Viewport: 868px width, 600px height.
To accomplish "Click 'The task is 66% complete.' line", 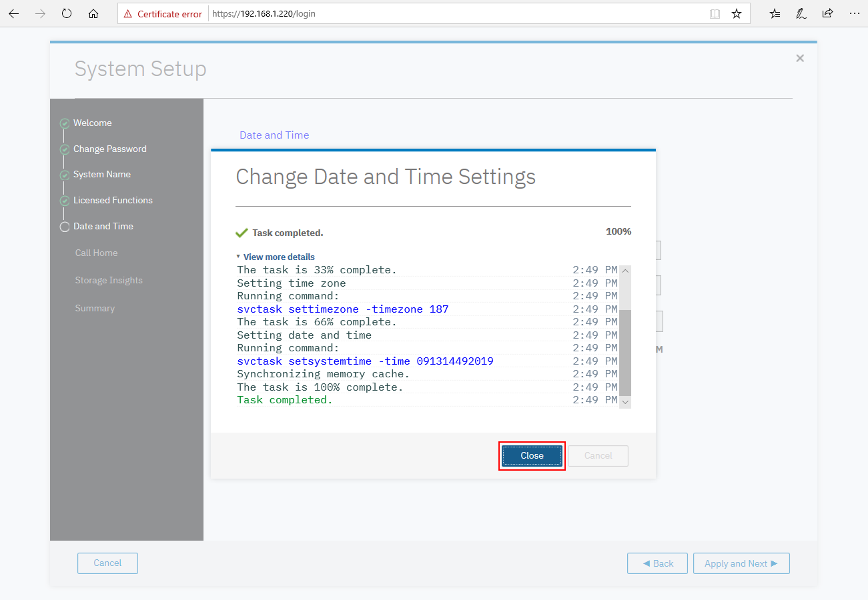I will [317, 322].
